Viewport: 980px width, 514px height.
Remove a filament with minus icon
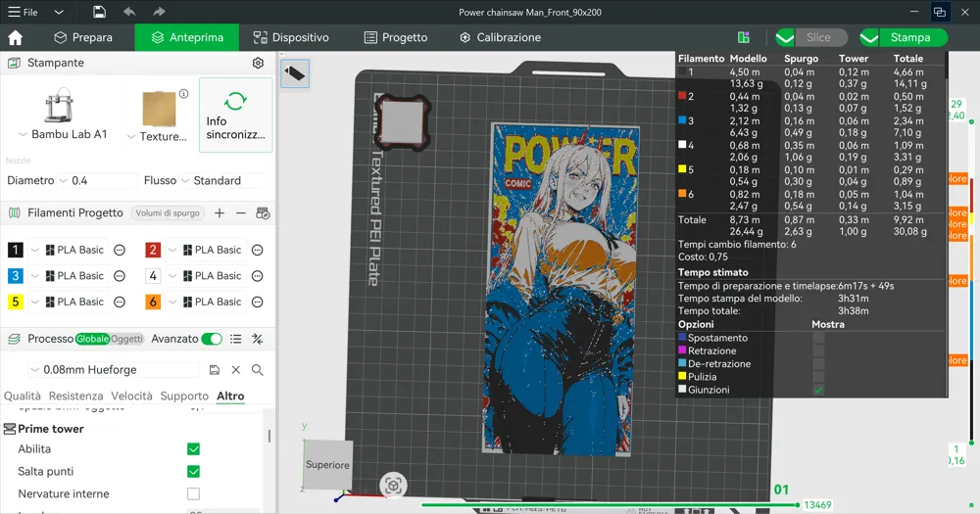(240, 212)
